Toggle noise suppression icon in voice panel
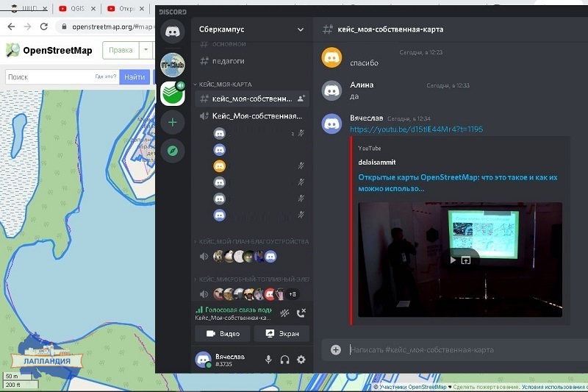 pyautogui.click(x=284, y=313)
